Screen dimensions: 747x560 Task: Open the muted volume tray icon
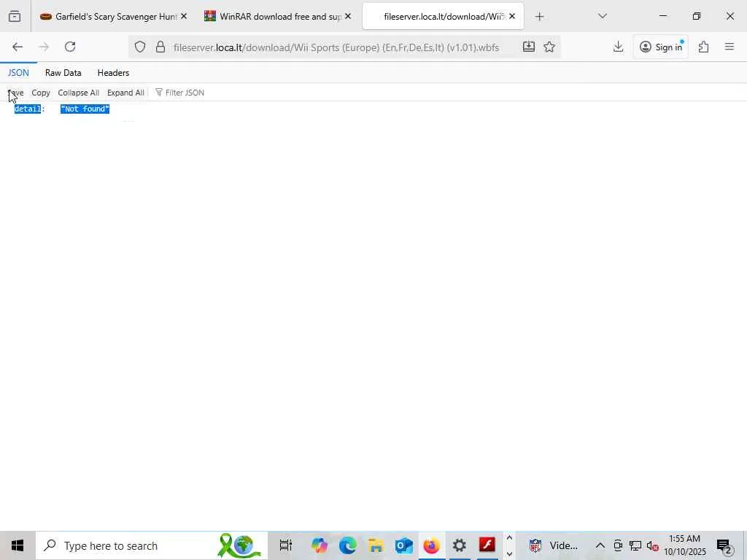coord(652,545)
